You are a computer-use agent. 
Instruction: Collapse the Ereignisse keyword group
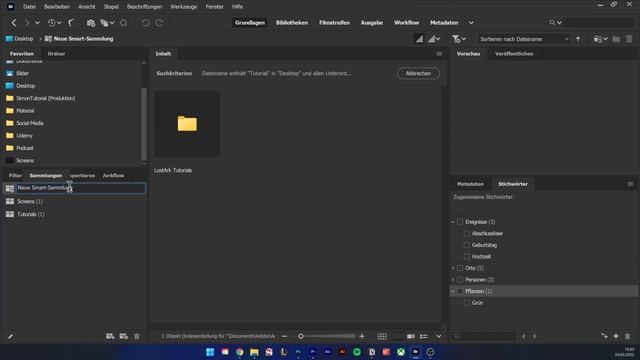(x=453, y=222)
